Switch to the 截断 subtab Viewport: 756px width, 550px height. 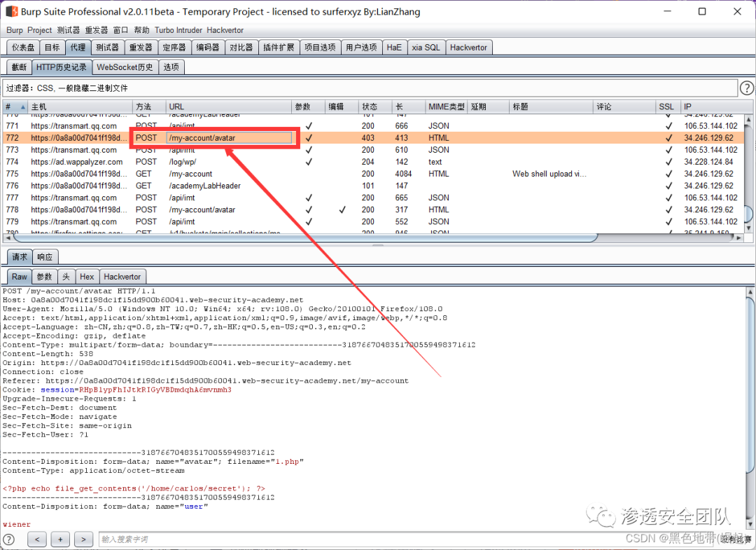[20, 67]
